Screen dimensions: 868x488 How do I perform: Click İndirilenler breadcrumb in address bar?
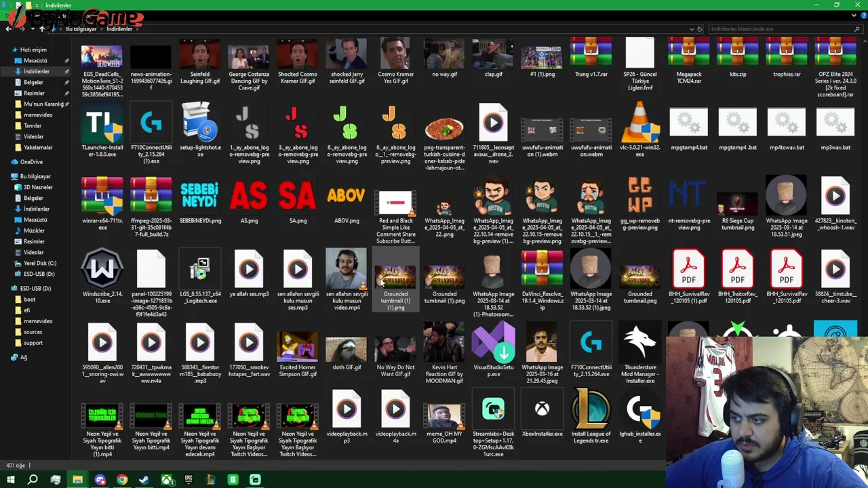click(x=119, y=29)
